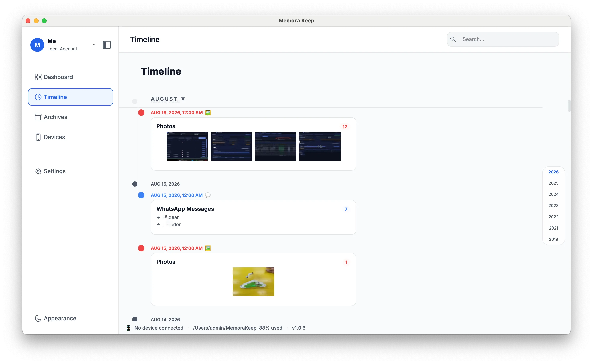This screenshot has width=593, height=364.
Task: Select the Timeline sidebar item
Action: tap(70, 97)
